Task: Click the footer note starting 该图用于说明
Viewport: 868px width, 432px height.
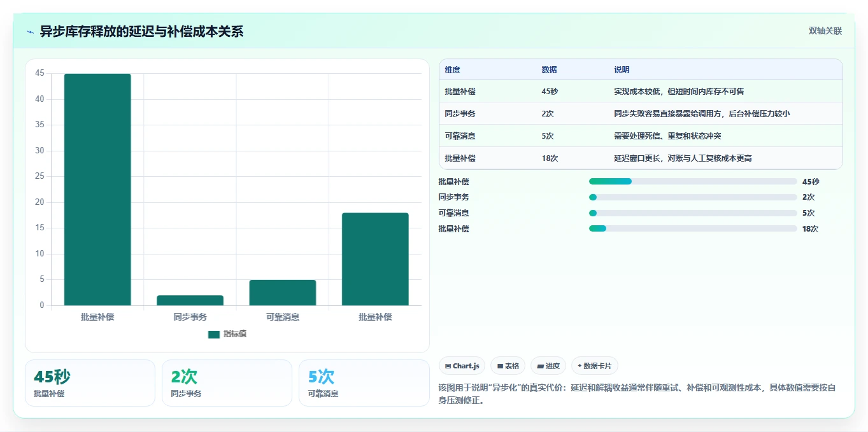Action: click(637, 394)
